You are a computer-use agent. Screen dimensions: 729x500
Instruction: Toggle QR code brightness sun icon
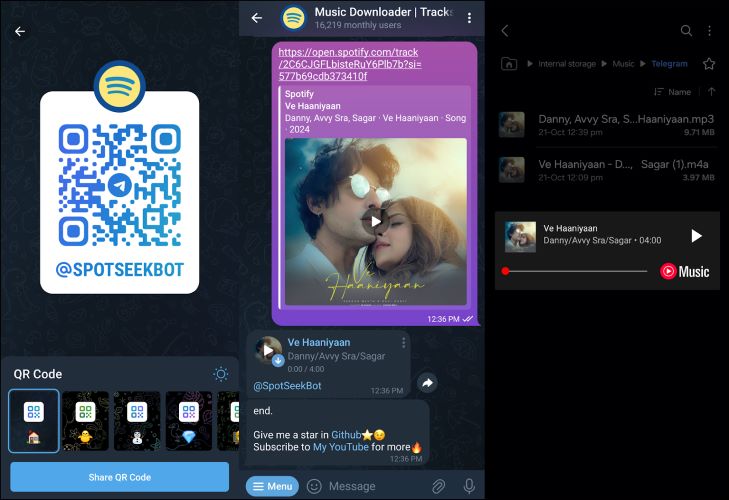(x=221, y=374)
